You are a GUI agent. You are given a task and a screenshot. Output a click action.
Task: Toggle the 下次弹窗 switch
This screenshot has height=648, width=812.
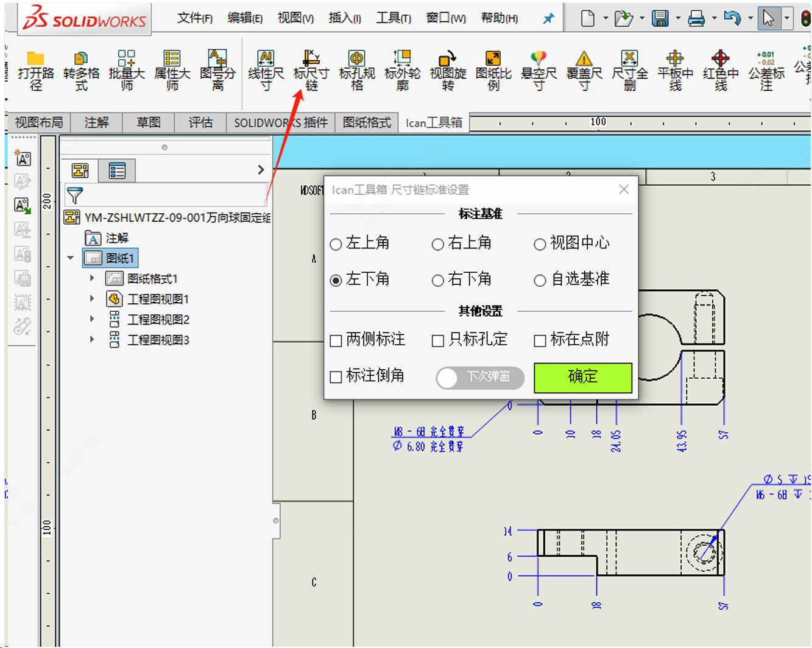point(480,377)
